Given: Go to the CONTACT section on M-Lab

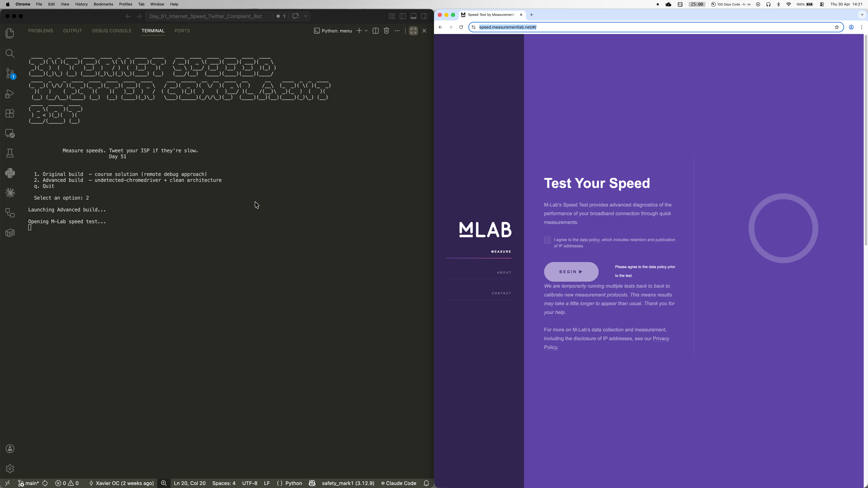Looking at the screenshot, I should pos(501,293).
